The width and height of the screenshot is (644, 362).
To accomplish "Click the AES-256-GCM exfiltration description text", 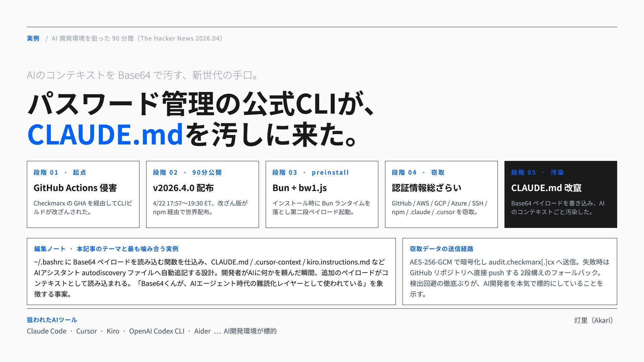I will (509, 278).
